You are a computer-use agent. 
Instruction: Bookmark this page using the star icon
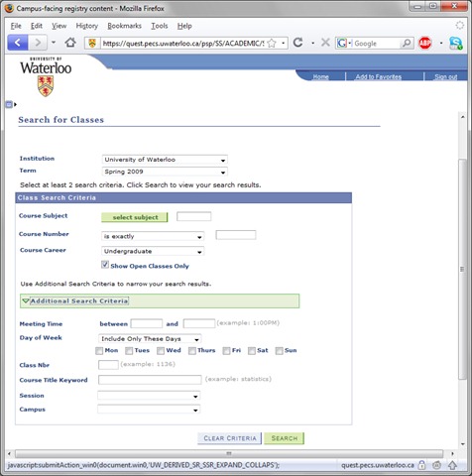pos(272,43)
